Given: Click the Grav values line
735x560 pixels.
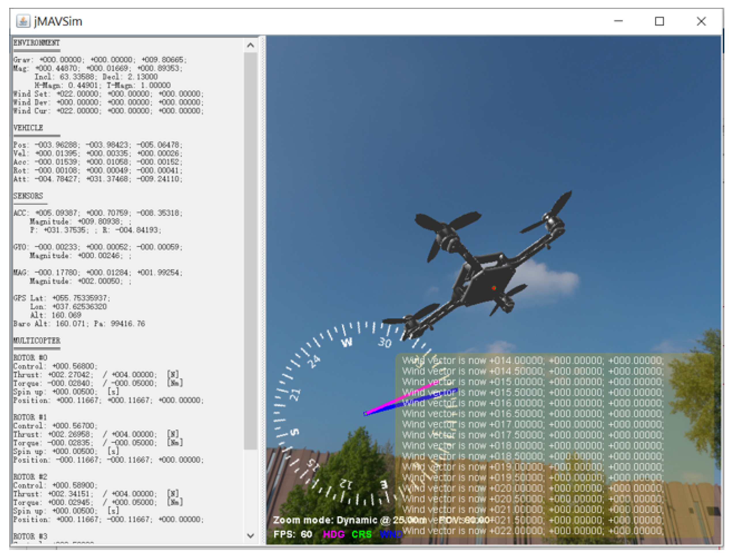Looking at the screenshot, I should (100, 60).
